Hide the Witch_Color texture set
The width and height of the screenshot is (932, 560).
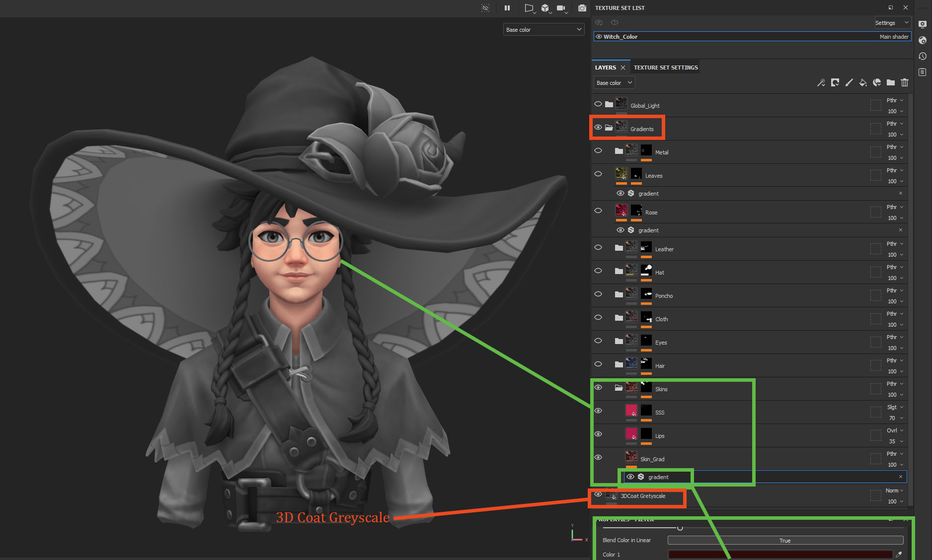599,37
